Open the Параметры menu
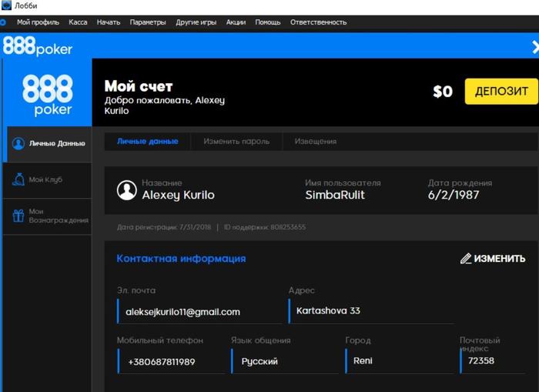Image resolution: width=539 pixels, height=392 pixels. tap(148, 22)
